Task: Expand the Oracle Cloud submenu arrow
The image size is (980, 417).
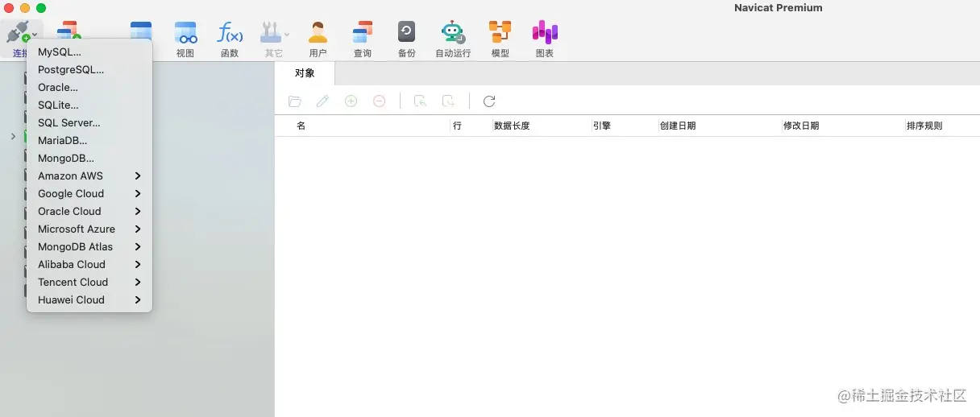Action: tap(138, 211)
